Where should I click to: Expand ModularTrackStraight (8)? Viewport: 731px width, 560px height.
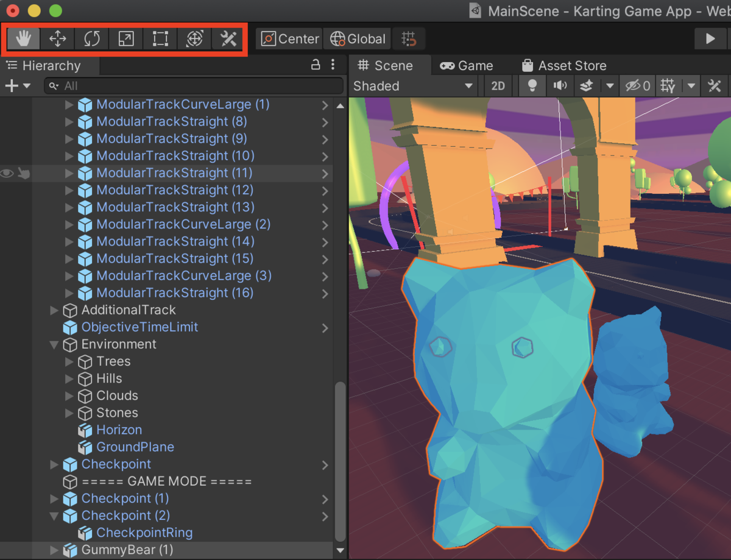pyautogui.click(x=69, y=122)
